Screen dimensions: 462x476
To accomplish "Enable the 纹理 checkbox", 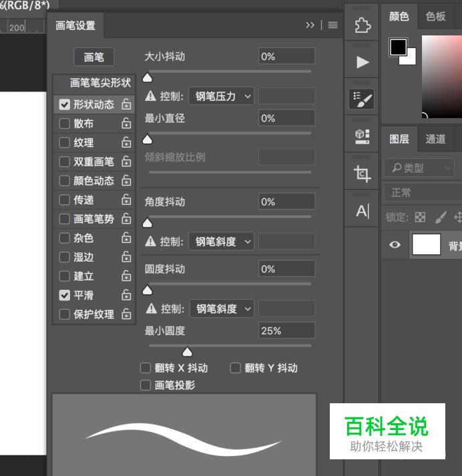I will click(64, 142).
